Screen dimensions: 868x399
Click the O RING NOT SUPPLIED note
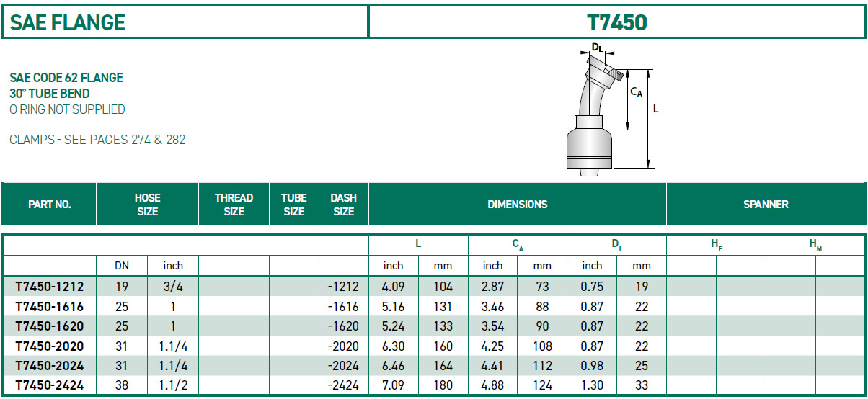coord(67,109)
